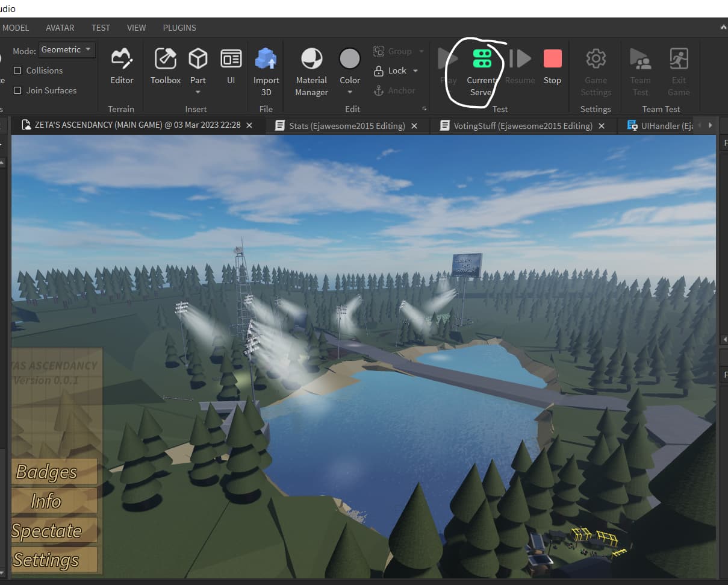Open the Terrain Editor tool
The image size is (728, 585).
122,66
